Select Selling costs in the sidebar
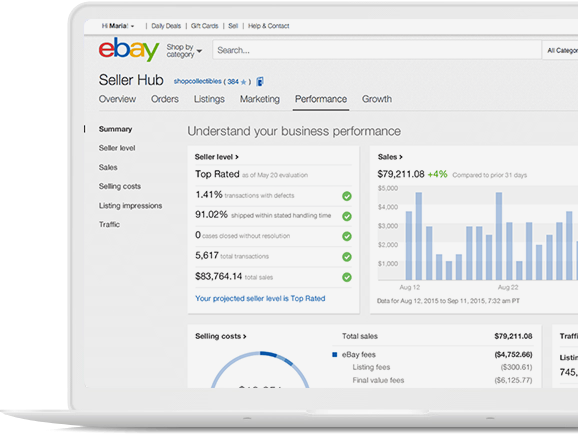578x435 pixels. coord(120,186)
